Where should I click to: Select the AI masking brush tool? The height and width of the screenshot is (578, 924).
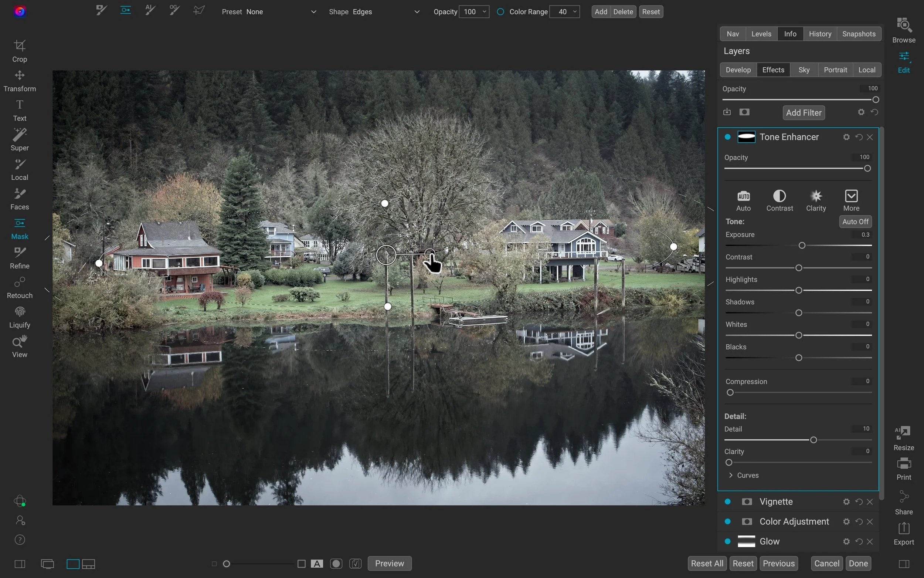pos(149,10)
